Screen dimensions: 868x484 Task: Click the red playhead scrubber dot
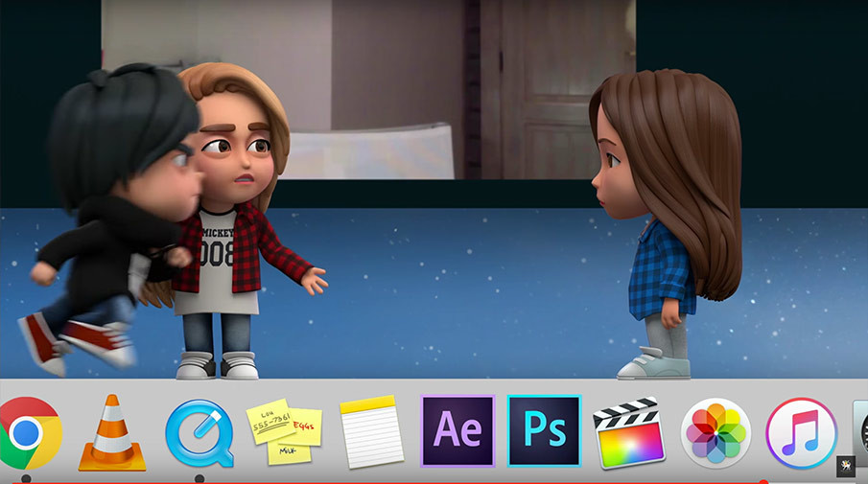763,481
